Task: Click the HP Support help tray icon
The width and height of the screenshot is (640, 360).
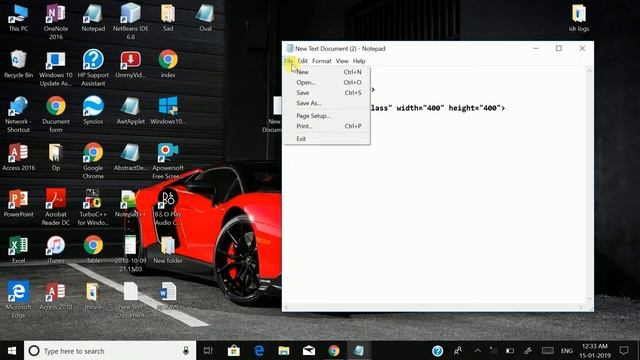Action: [x=438, y=351]
